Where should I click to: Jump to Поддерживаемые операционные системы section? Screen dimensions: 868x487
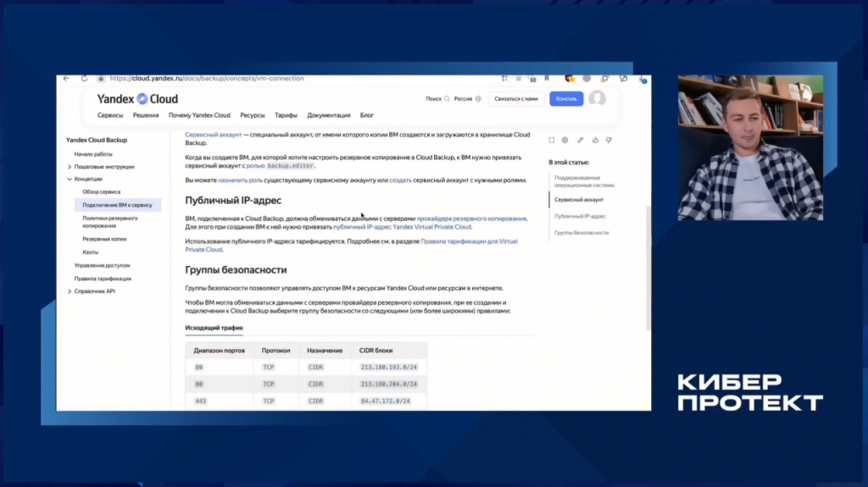(x=584, y=181)
